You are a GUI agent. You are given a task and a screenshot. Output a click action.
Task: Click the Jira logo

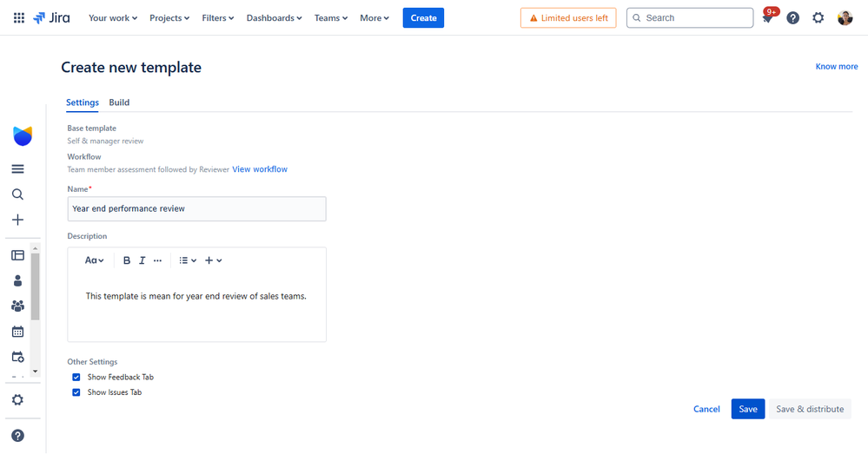coord(51,17)
